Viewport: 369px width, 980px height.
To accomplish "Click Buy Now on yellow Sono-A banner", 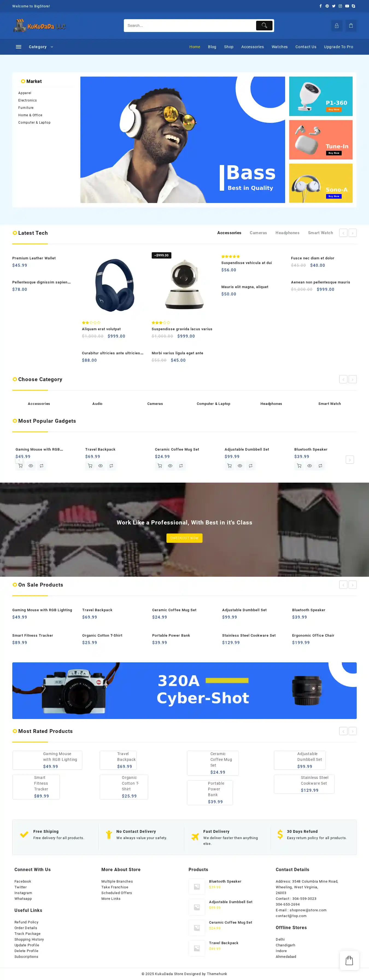I will point(334,196).
